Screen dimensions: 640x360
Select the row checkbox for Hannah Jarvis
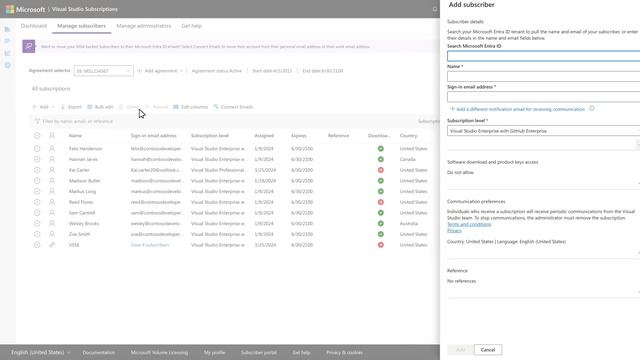point(37,159)
